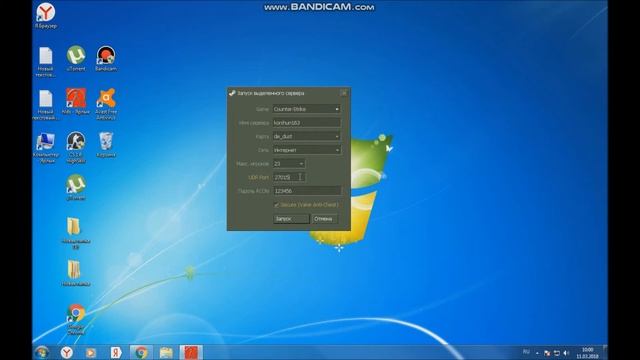The height and width of the screenshot is (360, 640).
Task: Show hidden tray icons arrow
Action: (x=537, y=353)
